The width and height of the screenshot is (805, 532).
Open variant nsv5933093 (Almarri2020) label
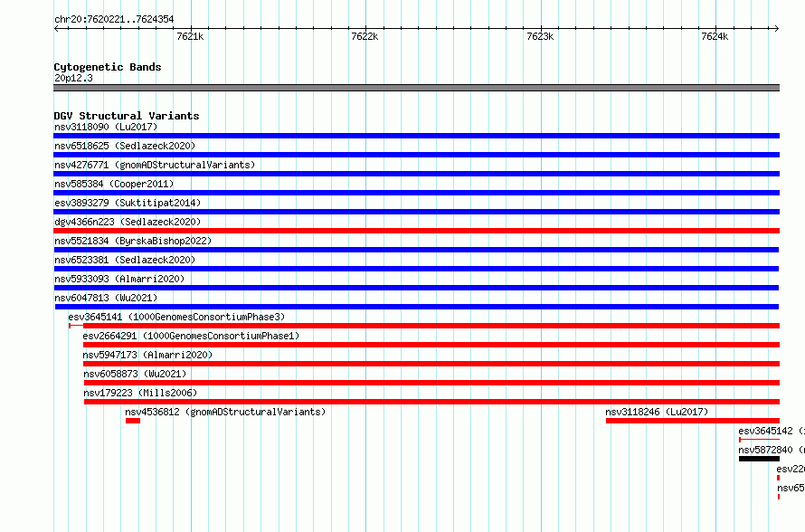[119, 279]
